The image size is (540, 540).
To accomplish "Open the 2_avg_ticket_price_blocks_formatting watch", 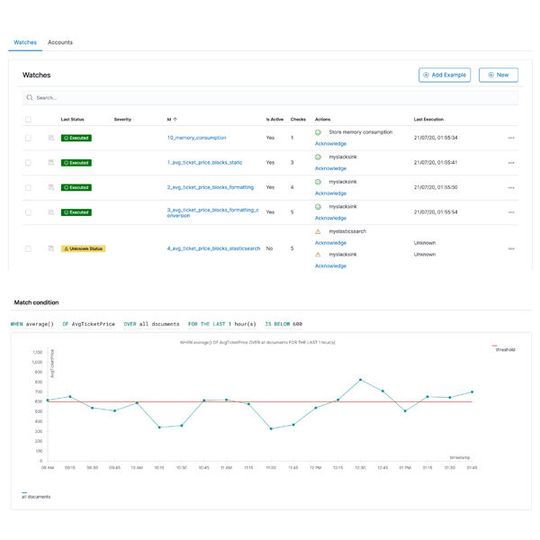I will (210, 187).
